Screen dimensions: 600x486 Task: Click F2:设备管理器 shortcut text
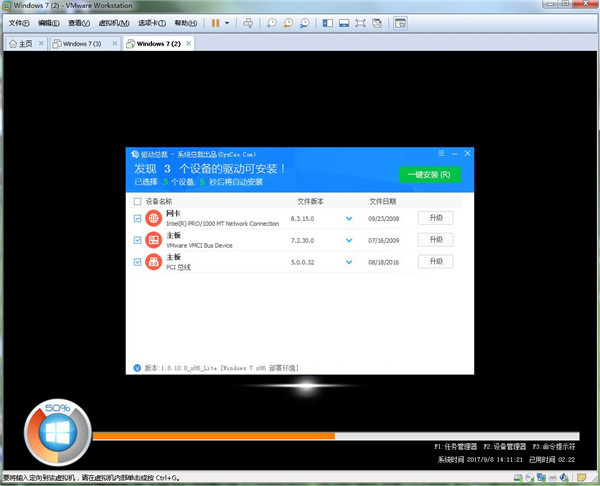(504, 447)
